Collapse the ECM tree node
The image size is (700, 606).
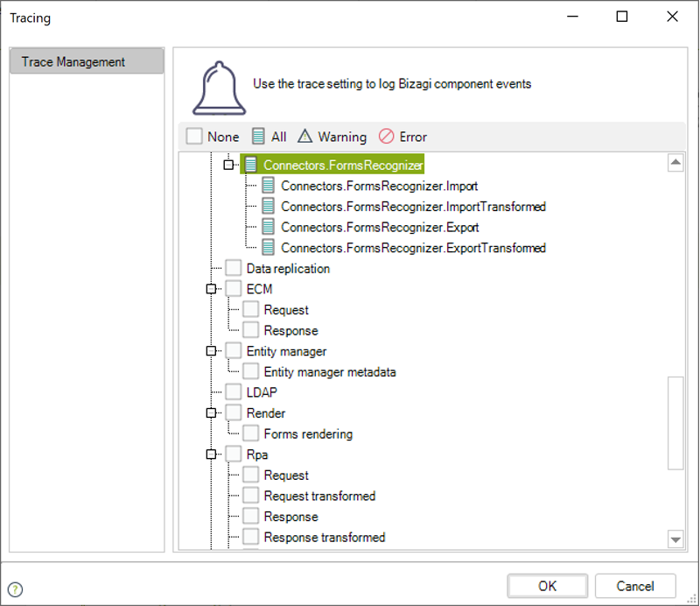click(x=211, y=289)
